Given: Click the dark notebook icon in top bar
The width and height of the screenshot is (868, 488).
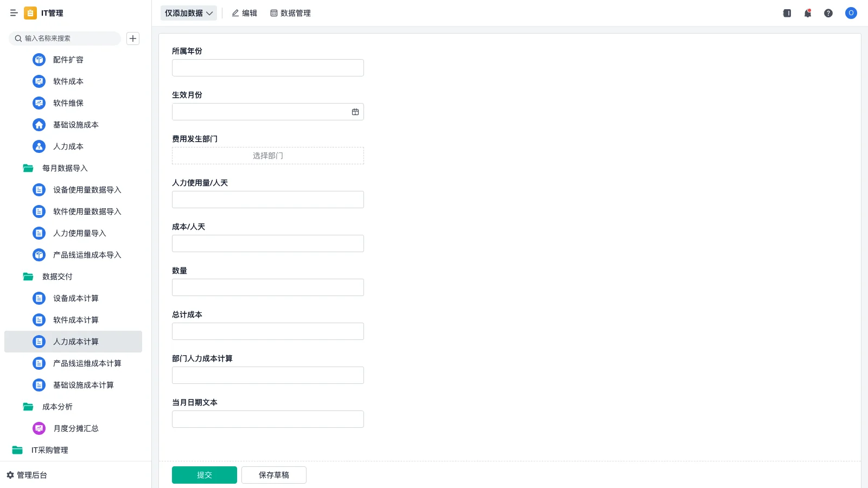Looking at the screenshot, I should (x=787, y=13).
